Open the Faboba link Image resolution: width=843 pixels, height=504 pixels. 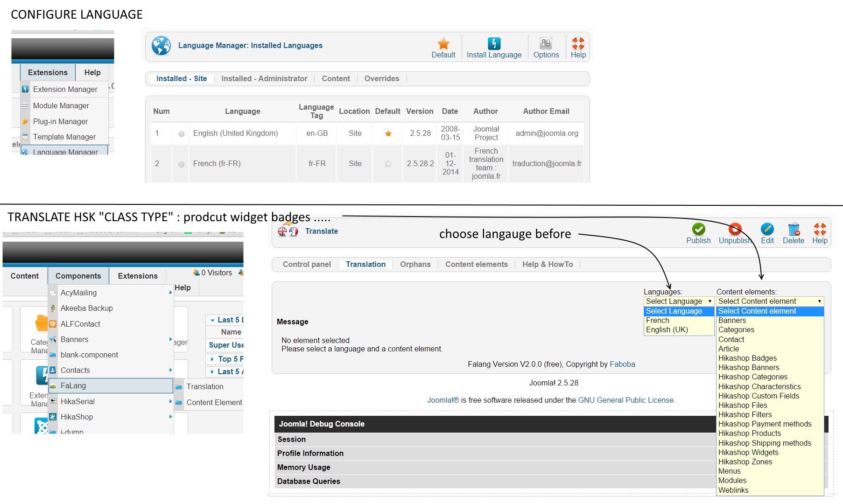tap(622, 364)
